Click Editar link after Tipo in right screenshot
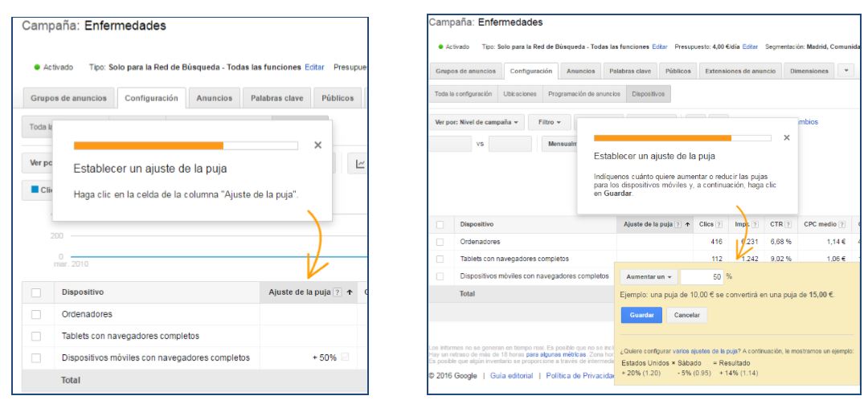The width and height of the screenshot is (868, 400). click(659, 47)
